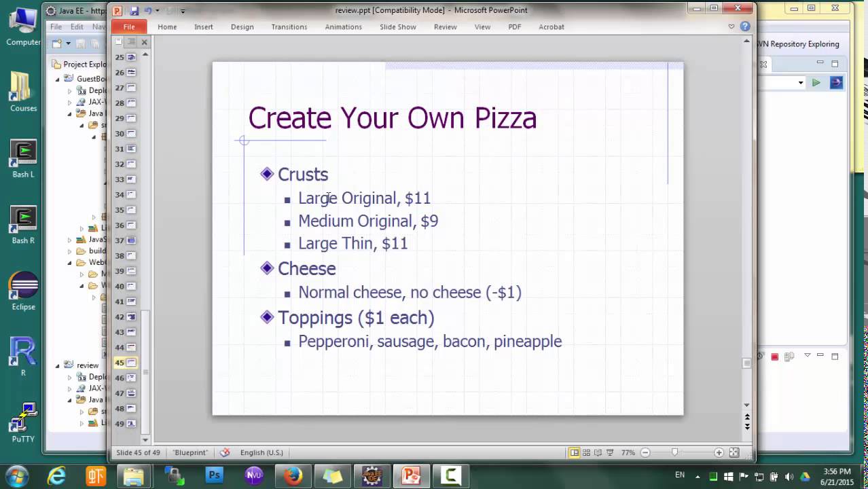Open the File backstage tab
This screenshot has width=868, height=489.
(x=129, y=26)
